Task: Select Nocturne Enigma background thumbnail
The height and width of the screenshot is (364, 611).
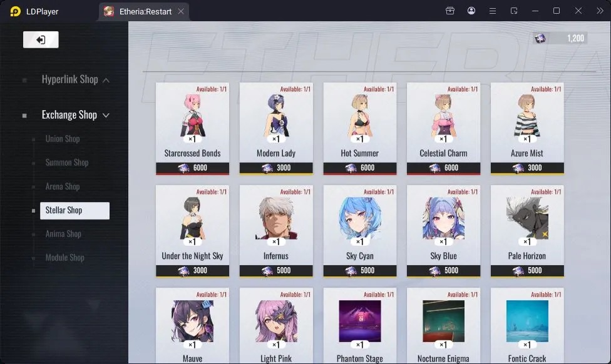Action: pyautogui.click(x=443, y=321)
